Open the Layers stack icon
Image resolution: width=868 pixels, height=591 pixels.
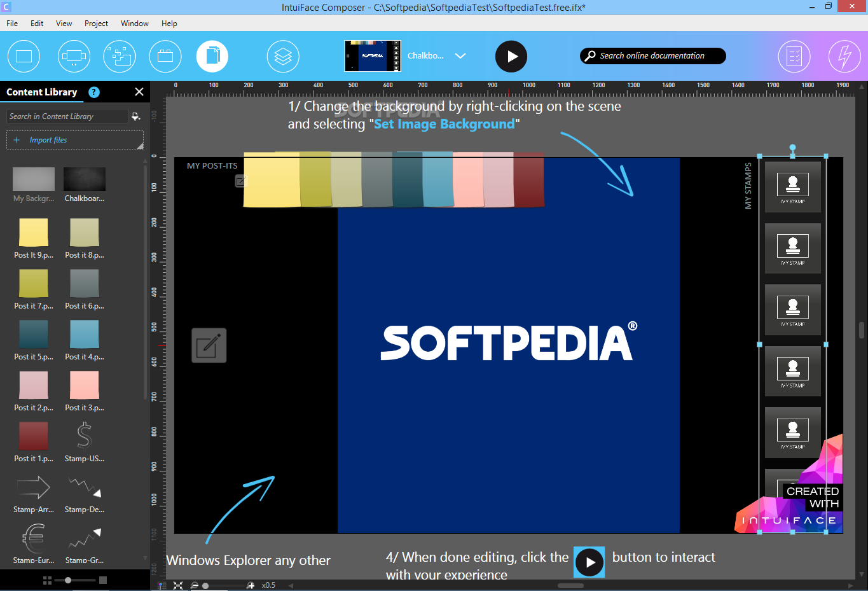(283, 56)
